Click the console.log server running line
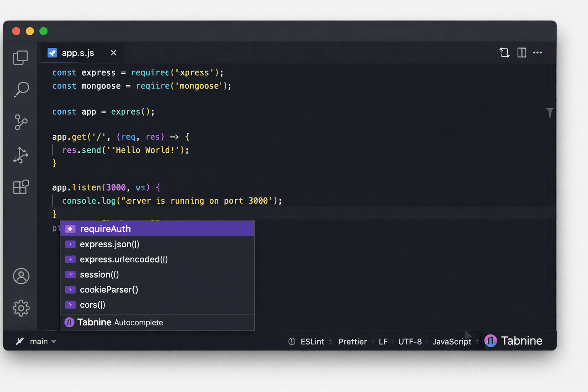Image resolution: width=588 pixels, height=392 pixels. 172,201
